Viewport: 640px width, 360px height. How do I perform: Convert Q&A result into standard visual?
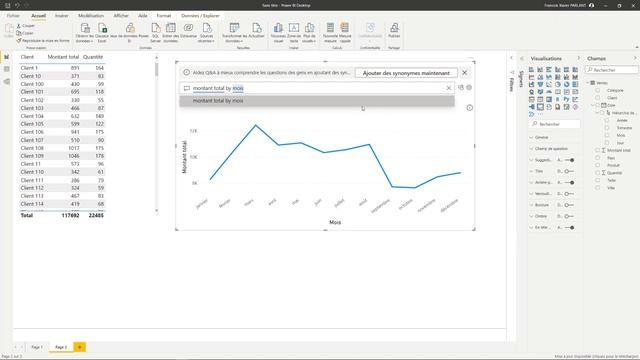coord(461,87)
